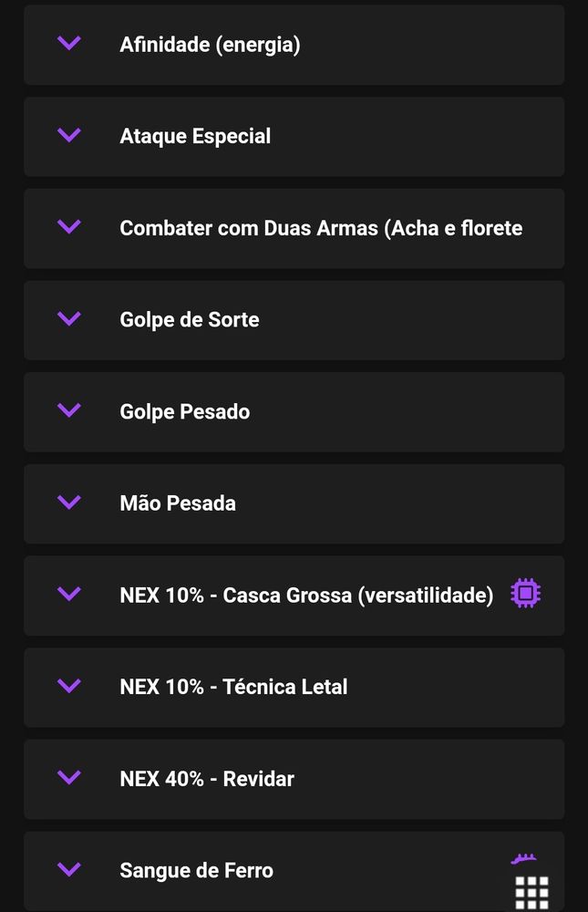Click chevron next to NEX 10% Casca Grossa
The image size is (588, 912).
tap(69, 594)
